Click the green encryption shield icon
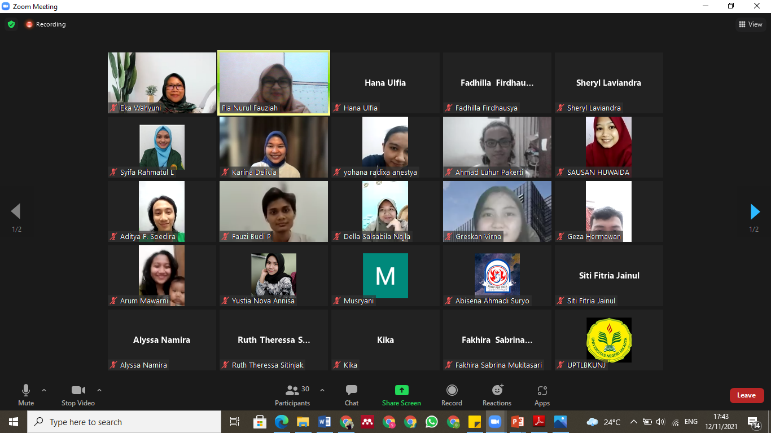 [12, 24]
